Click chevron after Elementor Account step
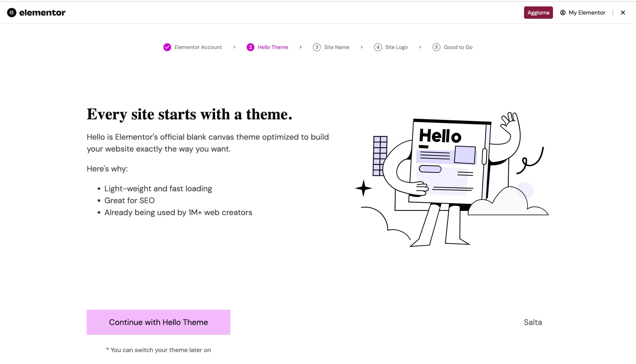 (x=234, y=47)
